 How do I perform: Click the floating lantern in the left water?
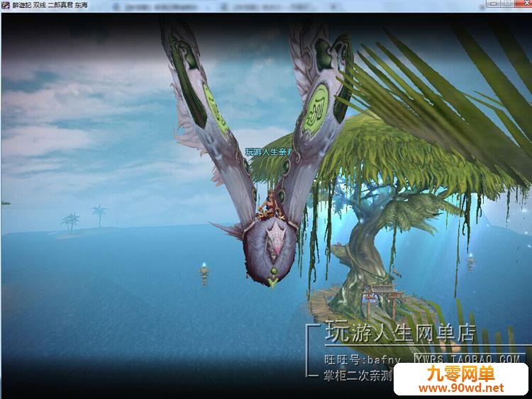pos(204,274)
